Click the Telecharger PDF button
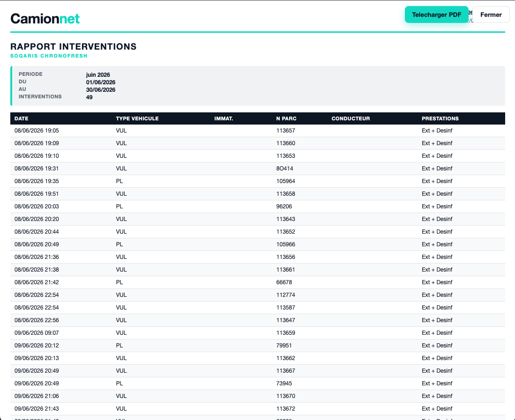515x420 pixels. (x=436, y=15)
